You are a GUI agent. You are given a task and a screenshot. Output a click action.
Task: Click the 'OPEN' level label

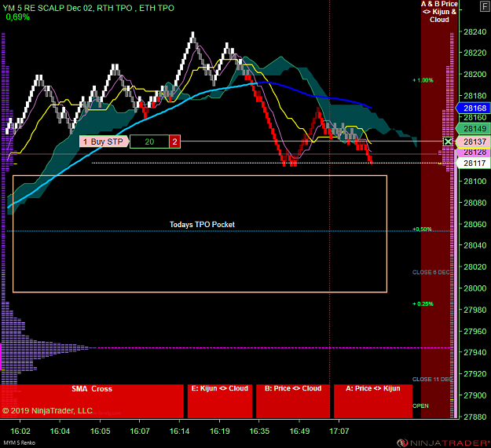(420, 406)
